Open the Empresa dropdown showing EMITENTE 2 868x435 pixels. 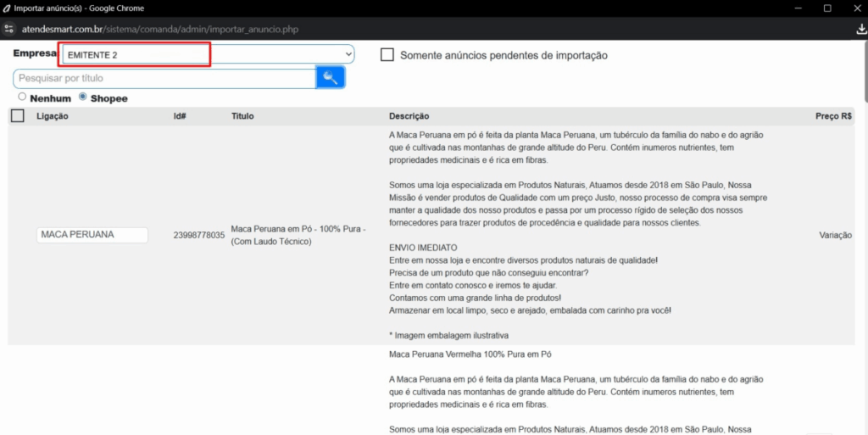209,54
